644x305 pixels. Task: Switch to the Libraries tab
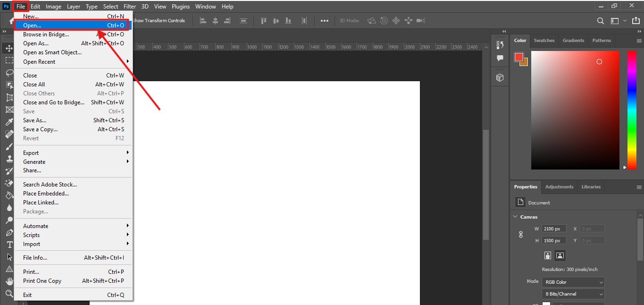591,187
